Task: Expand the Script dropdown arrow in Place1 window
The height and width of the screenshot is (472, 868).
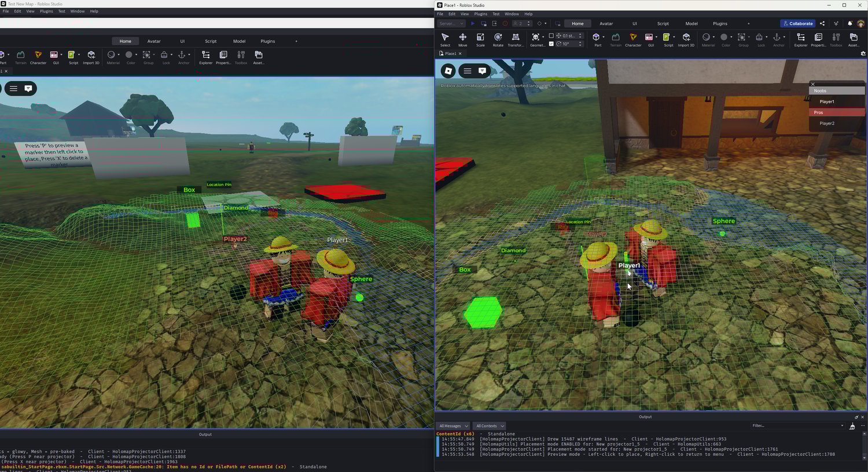Action: [x=674, y=37]
